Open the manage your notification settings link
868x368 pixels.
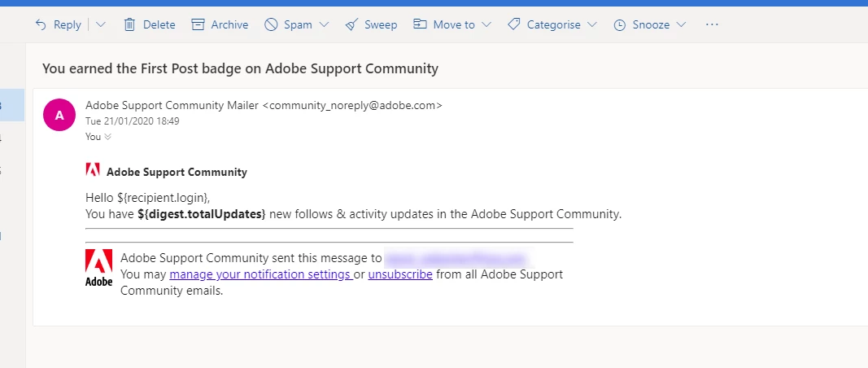[x=261, y=274]
